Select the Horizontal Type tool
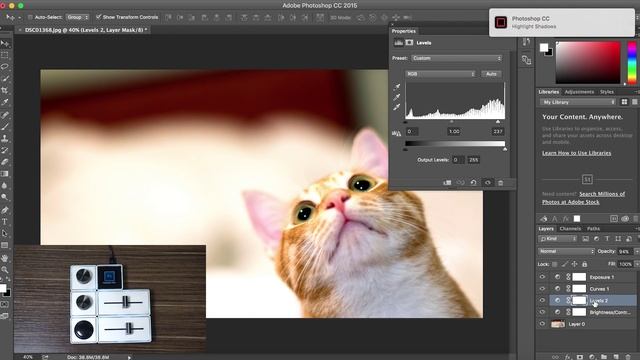 (x=5, y=222)
